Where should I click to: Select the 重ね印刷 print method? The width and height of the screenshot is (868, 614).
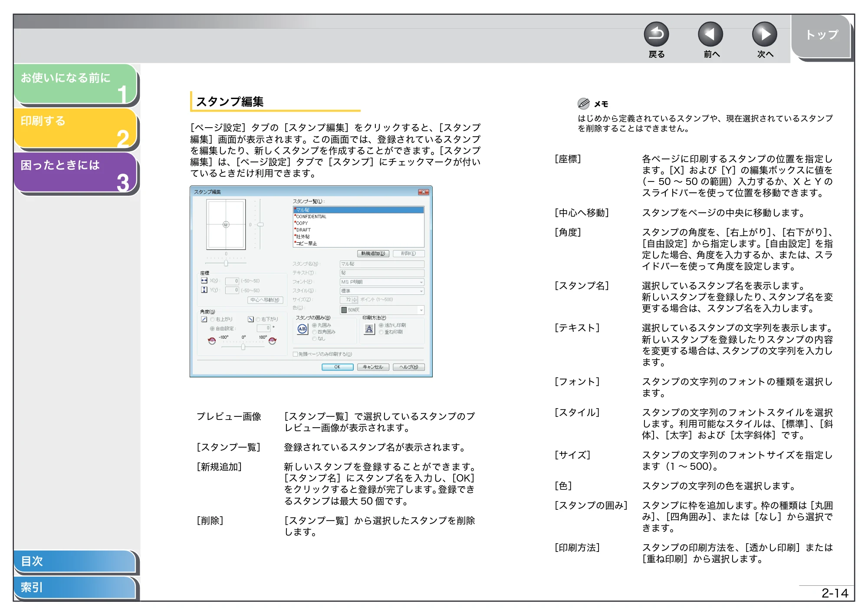coord(381,332)
